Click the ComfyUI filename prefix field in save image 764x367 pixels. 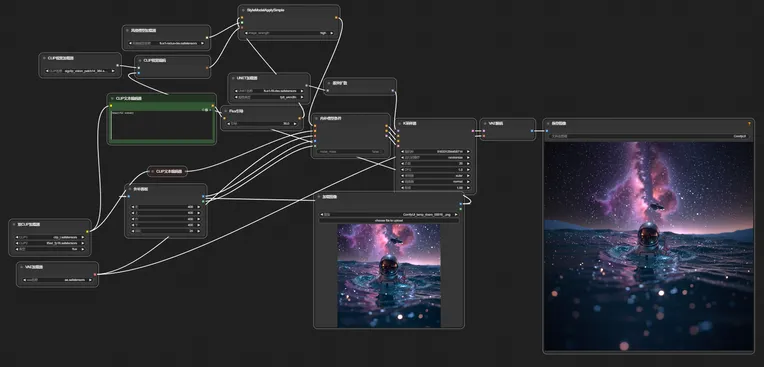649,136
